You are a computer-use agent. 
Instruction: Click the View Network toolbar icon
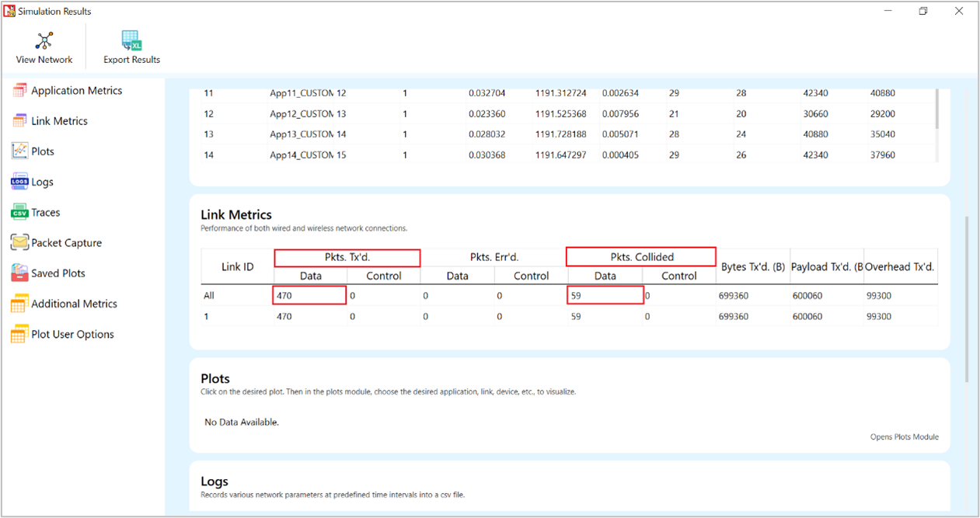pos(44,41)
